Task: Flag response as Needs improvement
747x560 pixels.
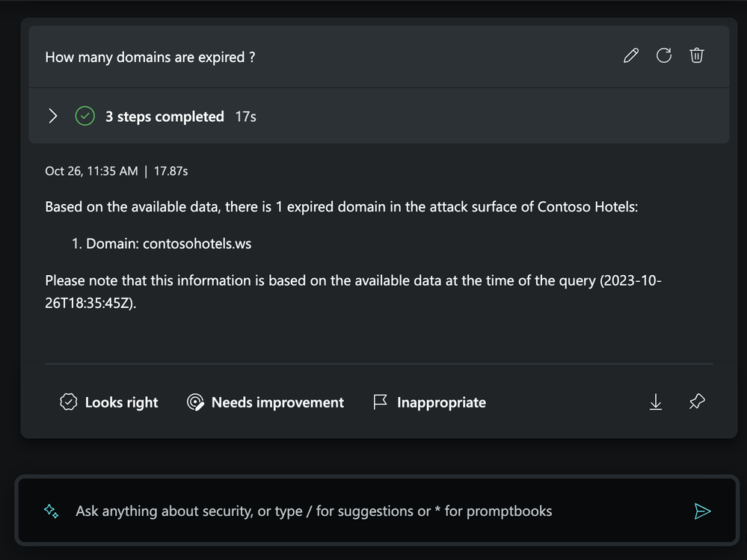Action: (265, 402)
